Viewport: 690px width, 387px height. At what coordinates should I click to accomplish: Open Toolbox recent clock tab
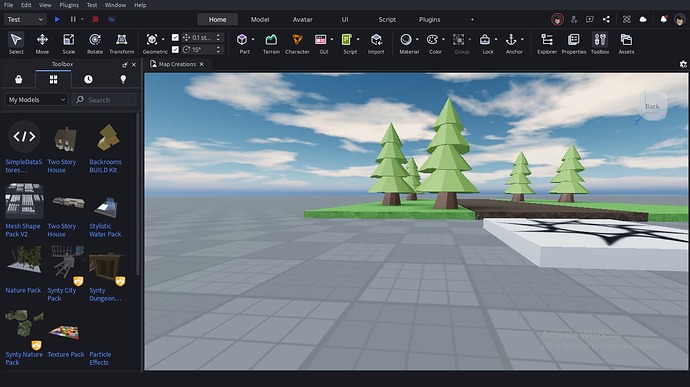(x=88, y=79)
